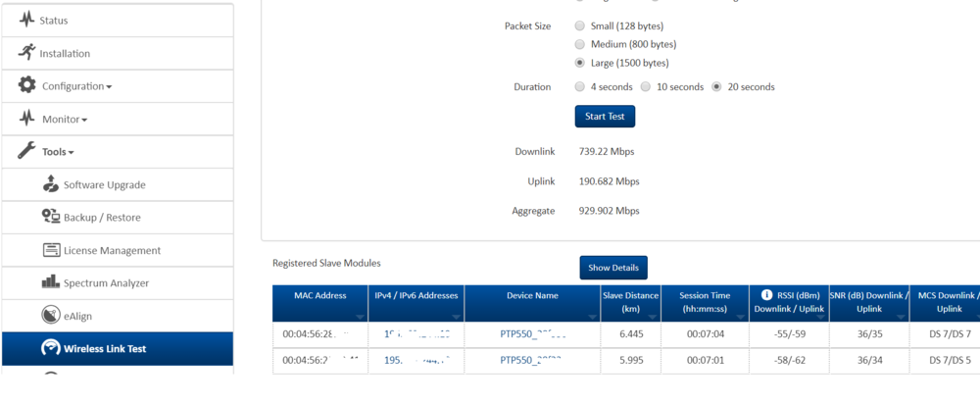Click the Backup / Restore icon
Image resolution: width=980 pixels, height=403 pixels.
tap(51, 217)
